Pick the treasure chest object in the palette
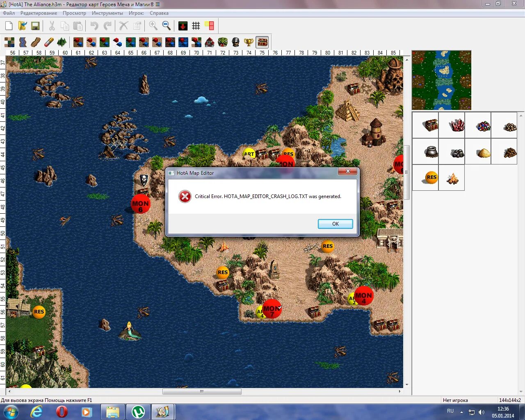Screen dimensions: 525x420 coord(425,125)
